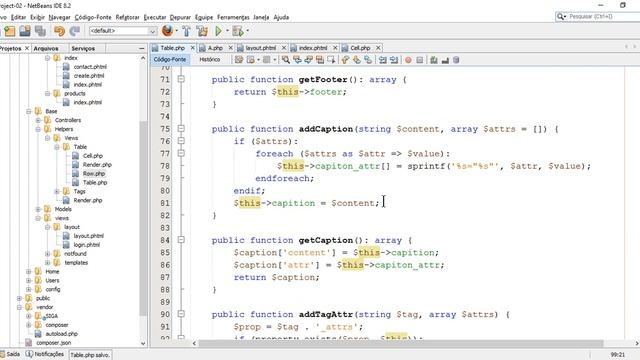Click the Saída output button
Screen dimensions: 640x360
point(10,354)
